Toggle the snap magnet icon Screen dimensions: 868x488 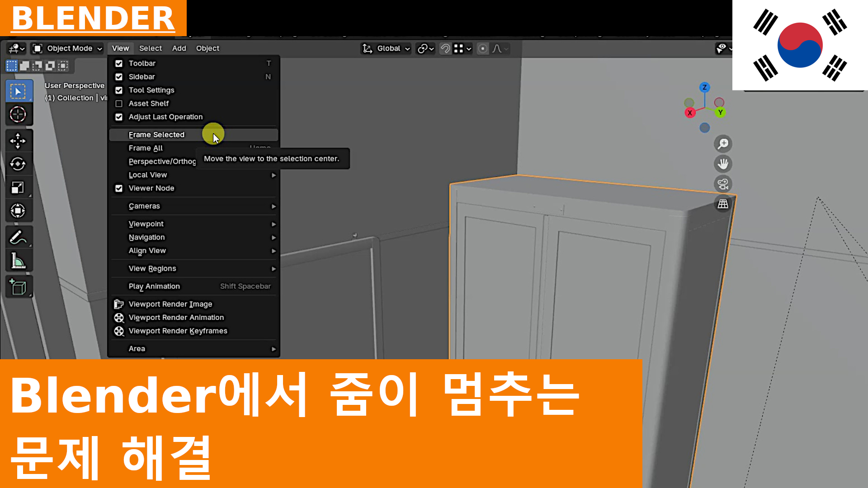[x=445, y=48]
